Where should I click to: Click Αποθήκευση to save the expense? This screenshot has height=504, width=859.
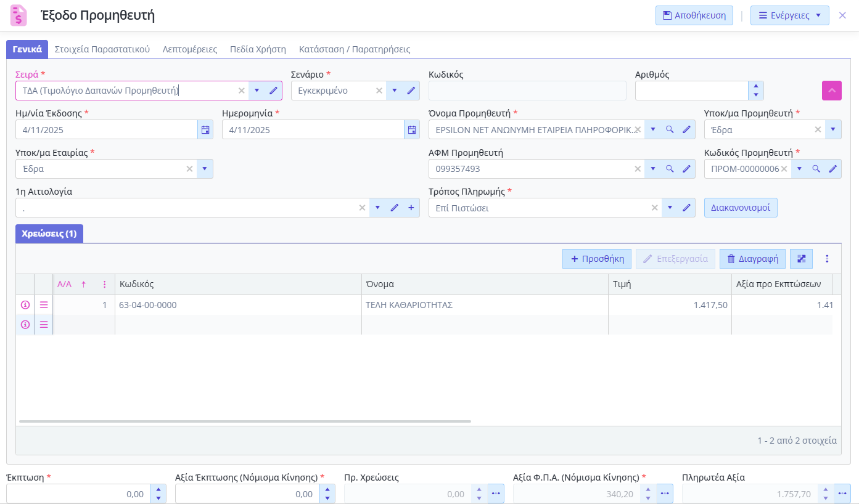(x=694, y=15)
